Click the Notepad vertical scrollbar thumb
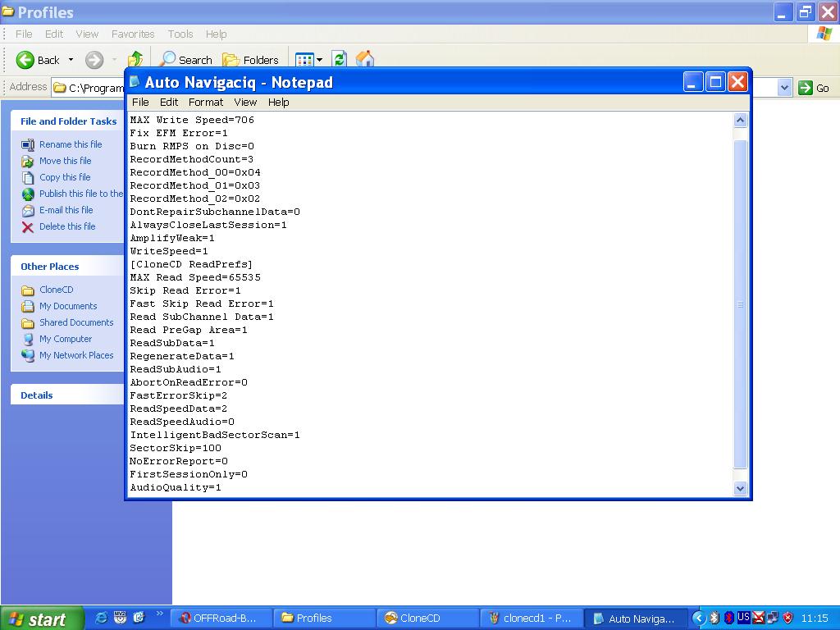This screenshot has width=840, height=630. point(740,304)
